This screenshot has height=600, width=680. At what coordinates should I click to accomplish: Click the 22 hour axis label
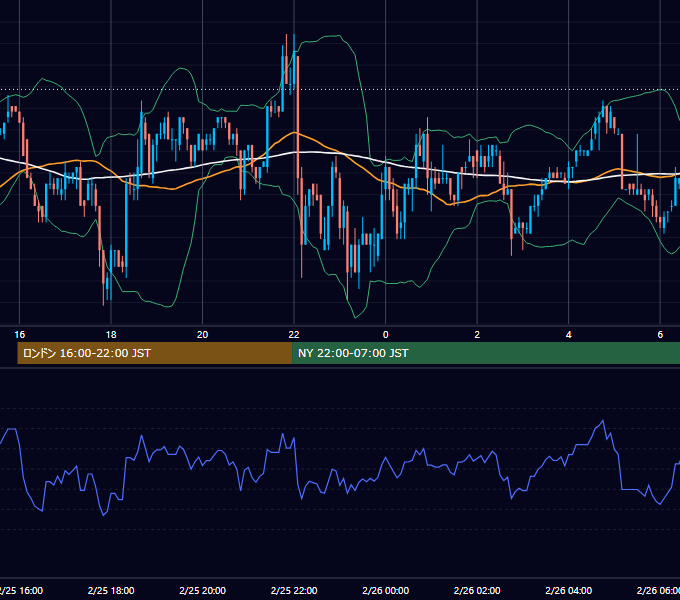click(x=294, y=335)
